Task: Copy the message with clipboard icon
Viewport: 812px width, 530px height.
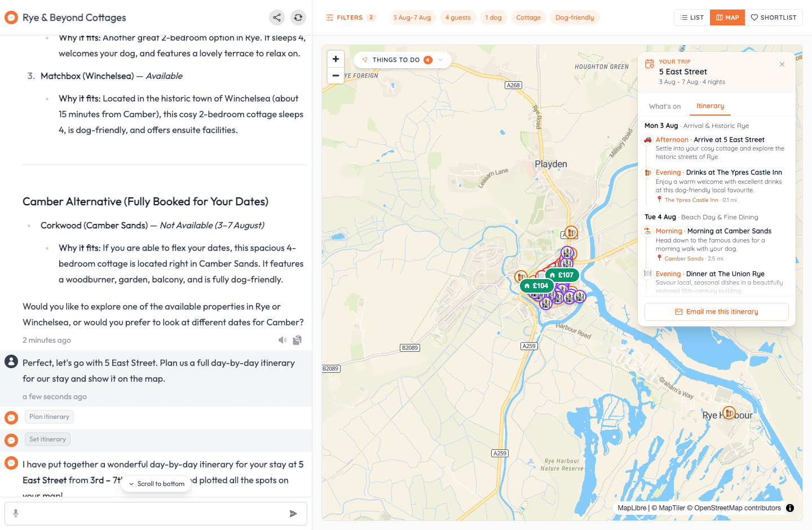Action: [297, 340]
